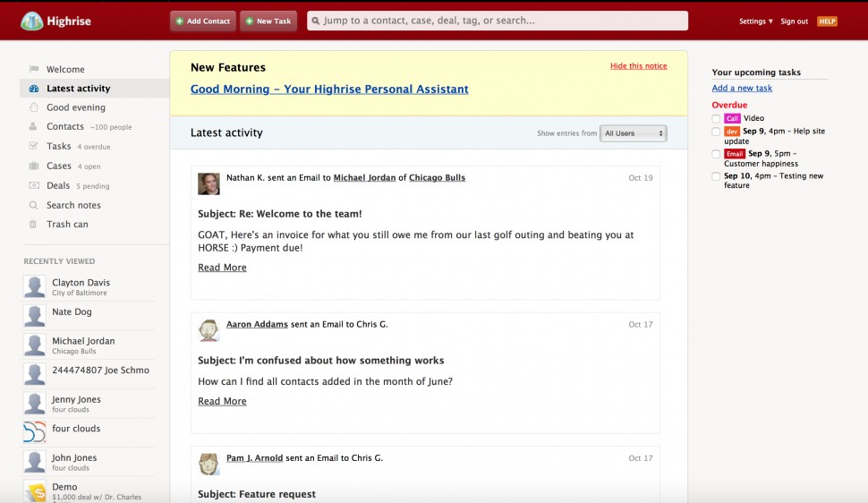
Task: Click the jump-to search field
Action: pos(498,21)
